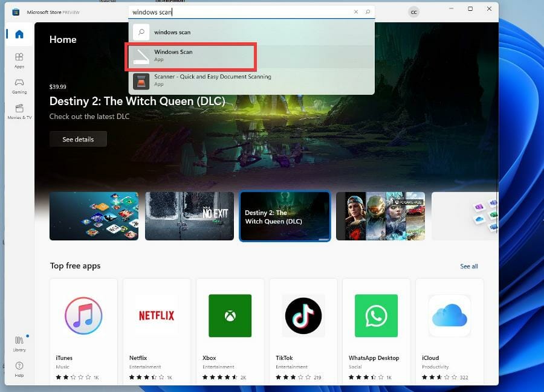Select Scanner - Quick and Easy Document Scanning suggestion

251,80
